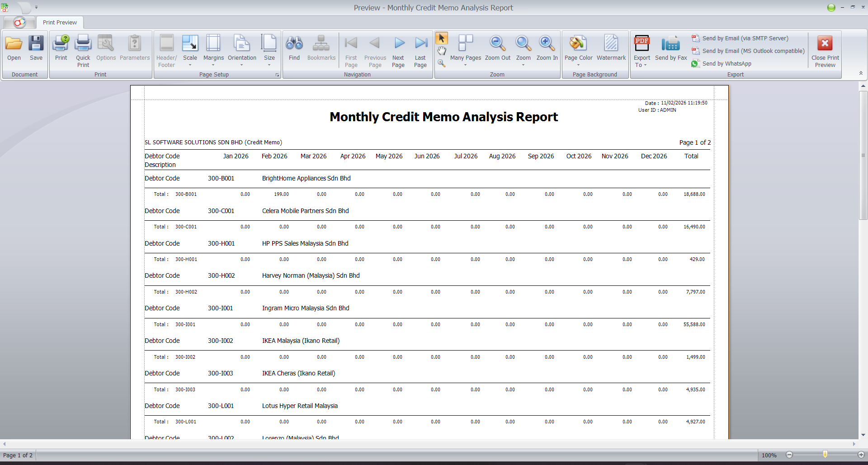Viewport: 868px width, 465px height.
Task: Close Print Preview
Action: click(825, 50)
